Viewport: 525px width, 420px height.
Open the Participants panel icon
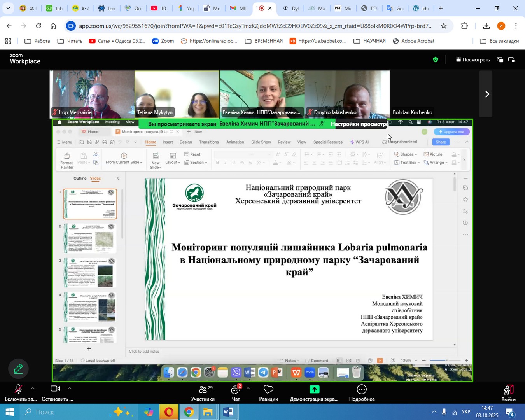[x=203, y=390]
